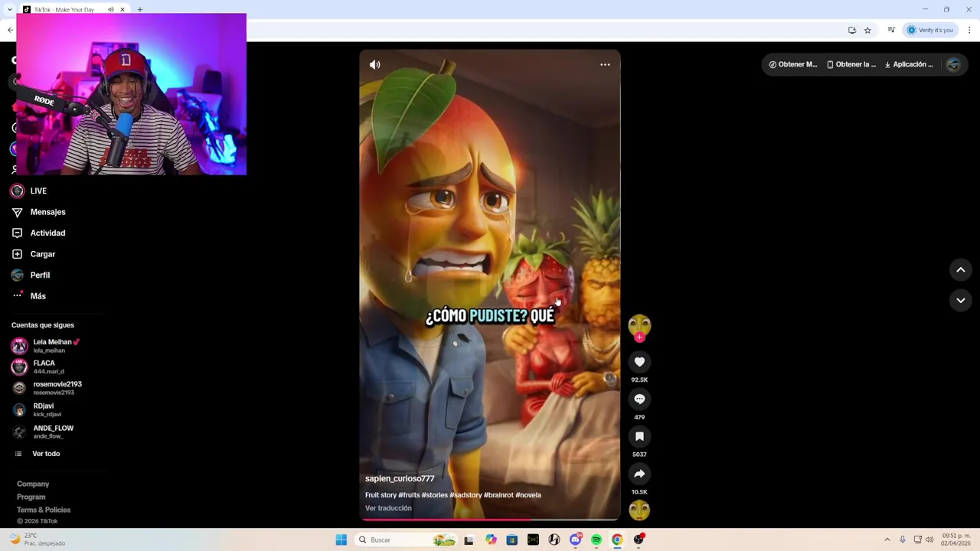The height and width of the screenshot is (551, 980).
Task: Open the comments with 479 replies
Action: pos(639,399)
